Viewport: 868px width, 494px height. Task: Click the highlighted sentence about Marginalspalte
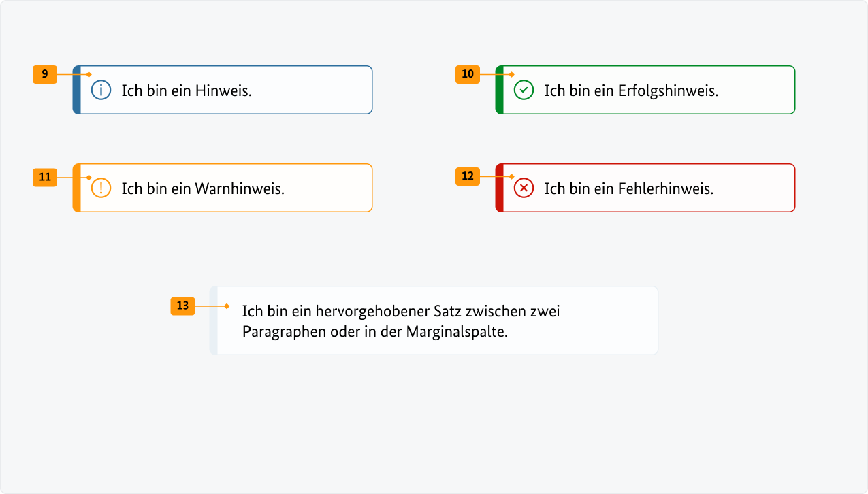(x=401, y=321)
